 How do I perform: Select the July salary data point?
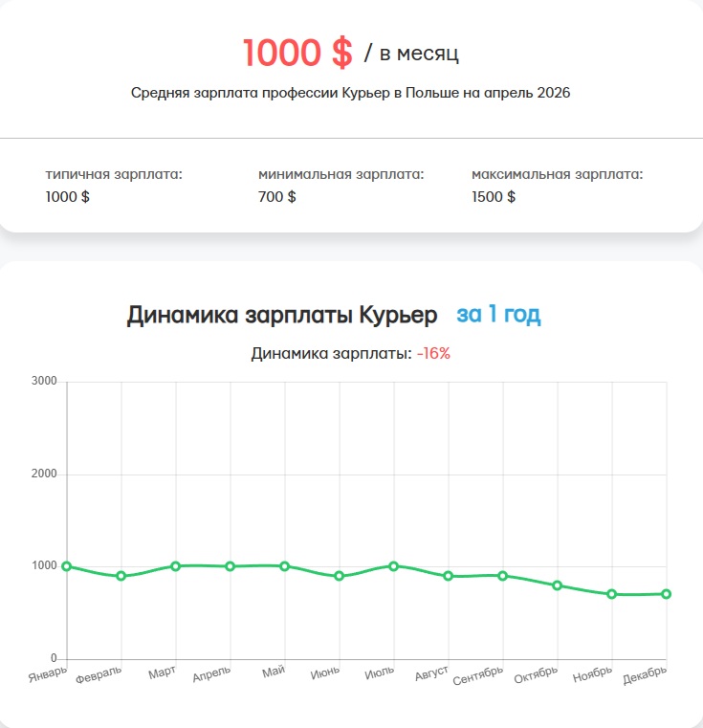coord(393,566)
